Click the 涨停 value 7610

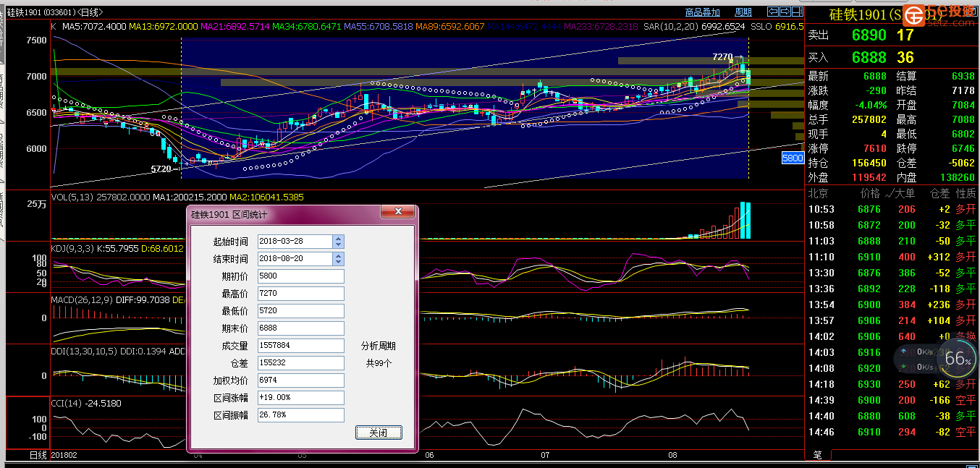coord(875,148)
